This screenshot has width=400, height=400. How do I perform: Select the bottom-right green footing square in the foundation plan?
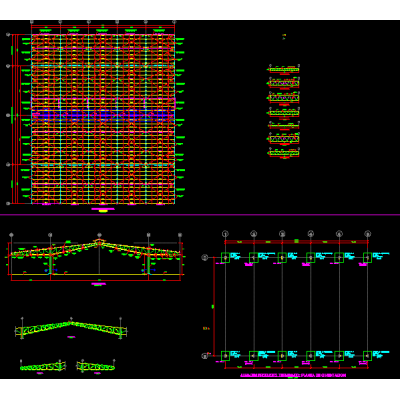pyautogui.click(x=367, y=356)
